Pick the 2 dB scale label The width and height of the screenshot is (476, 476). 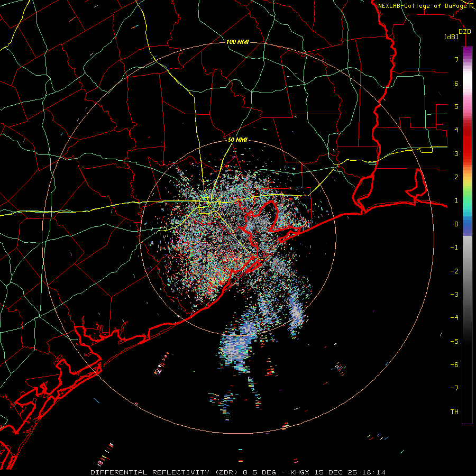(456, 177)
